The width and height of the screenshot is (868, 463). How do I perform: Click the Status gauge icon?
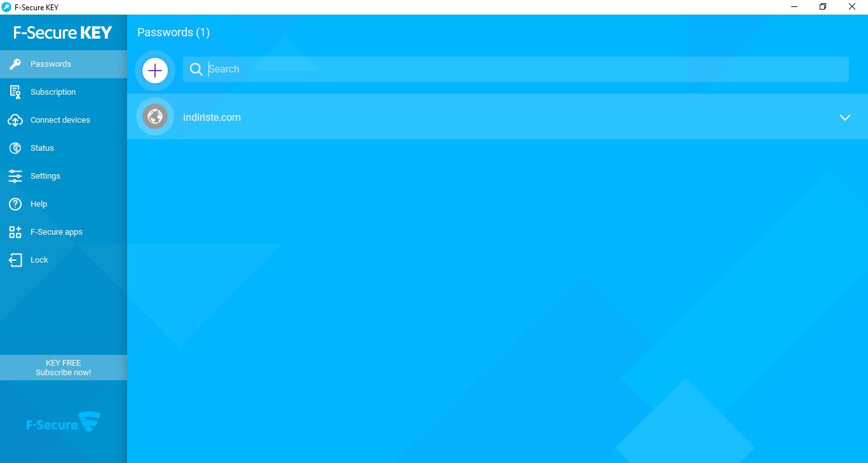(x=15, y=148)
